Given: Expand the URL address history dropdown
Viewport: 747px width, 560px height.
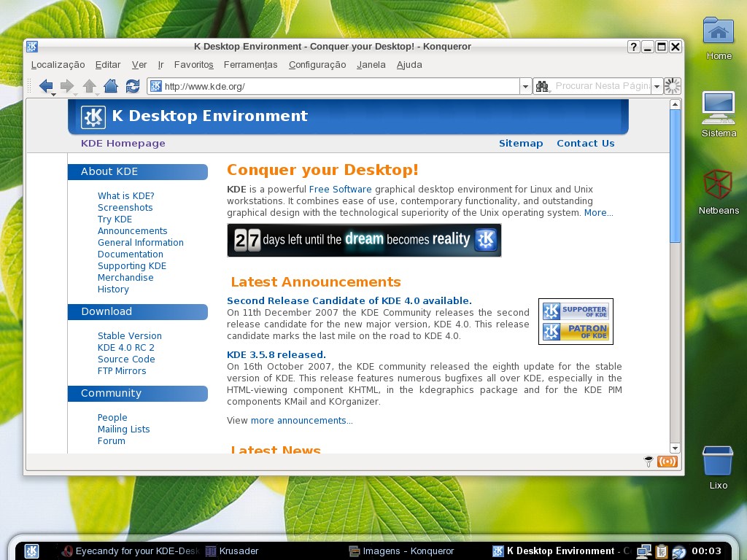Looking at the screenshot, I should point(525,86).
